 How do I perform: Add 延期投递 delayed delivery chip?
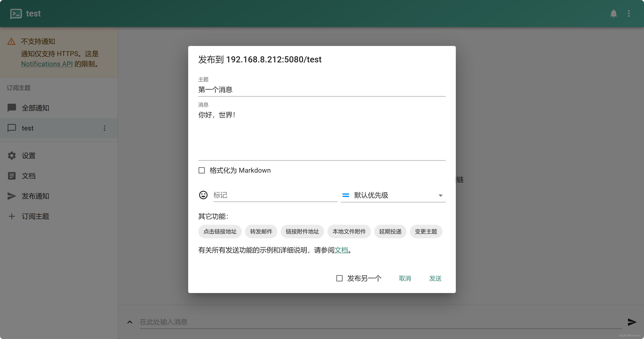coord(390,231)
